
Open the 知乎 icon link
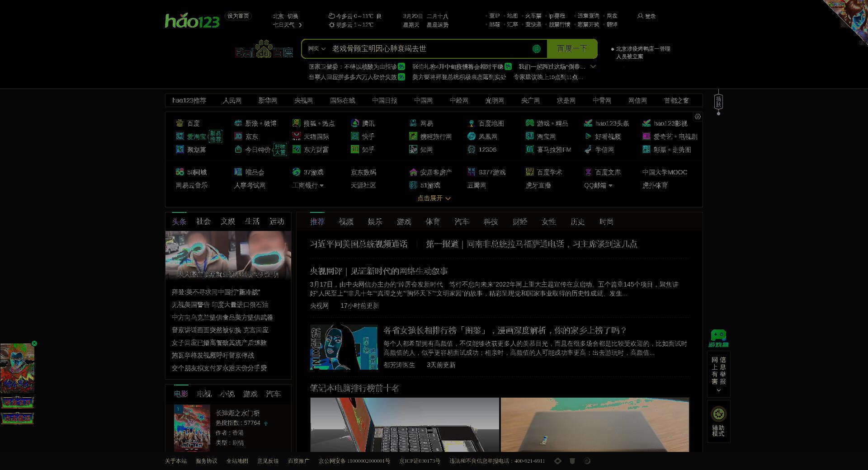pos(354,149)
